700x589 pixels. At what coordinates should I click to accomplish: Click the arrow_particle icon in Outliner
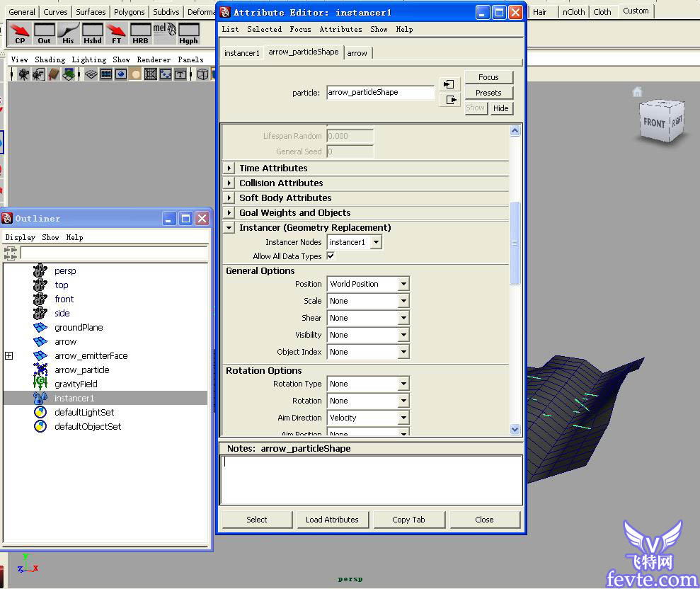click(40, 370)
